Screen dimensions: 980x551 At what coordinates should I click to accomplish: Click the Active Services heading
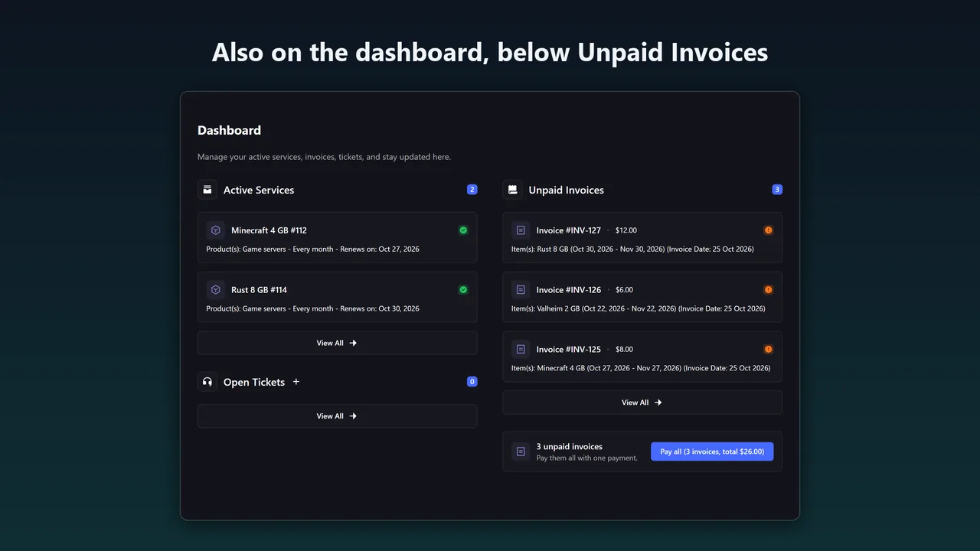tap(259, 190)
